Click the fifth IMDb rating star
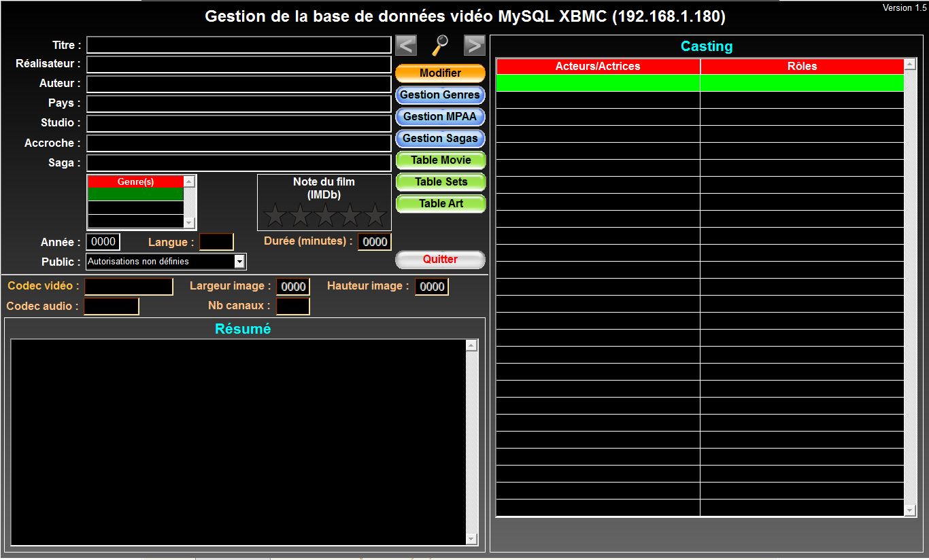Screen dimensions: 929x560 coord(375,216)
